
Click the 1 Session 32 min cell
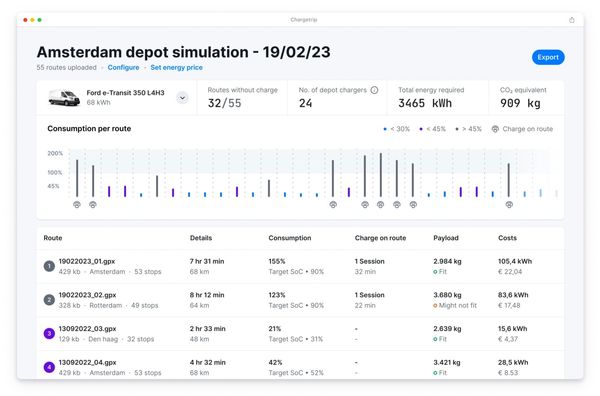(x=370, y=266)
